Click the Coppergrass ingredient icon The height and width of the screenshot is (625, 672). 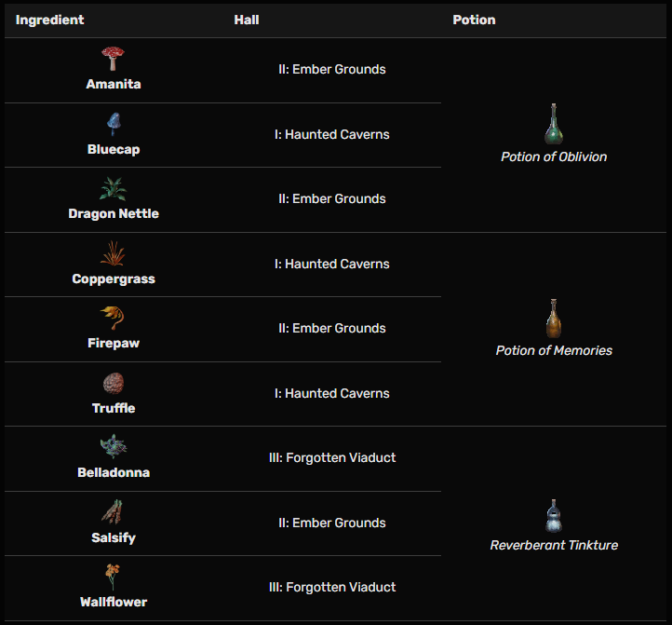(x=113, y=253)
